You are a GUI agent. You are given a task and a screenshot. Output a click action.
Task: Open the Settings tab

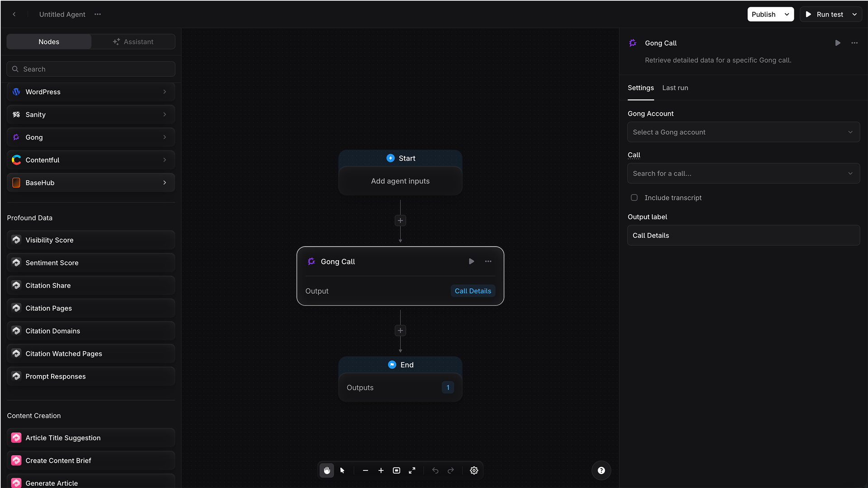coord(641,88)
